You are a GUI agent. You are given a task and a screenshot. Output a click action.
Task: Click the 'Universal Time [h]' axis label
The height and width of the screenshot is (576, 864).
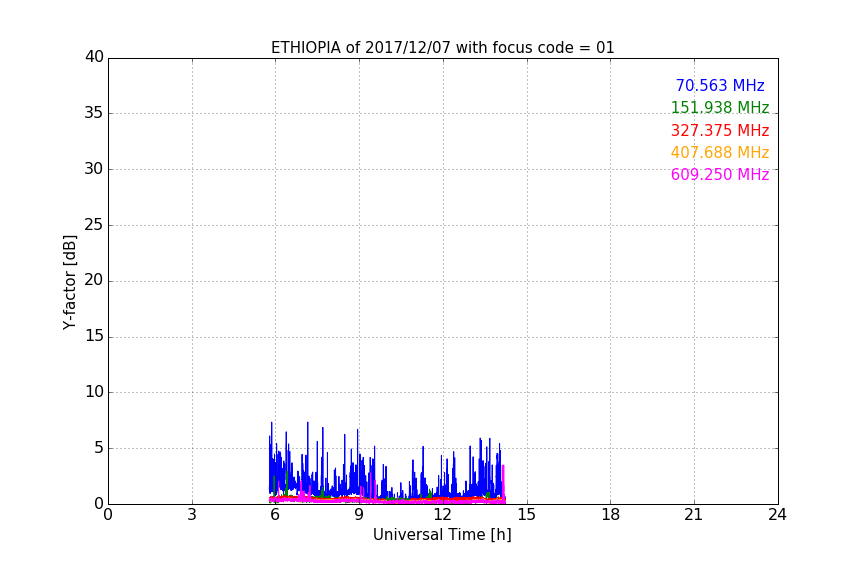coord(442,535)
